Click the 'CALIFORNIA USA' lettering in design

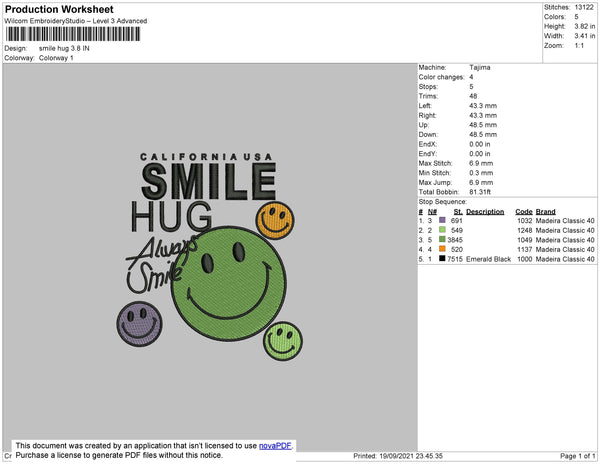point(206,157)
